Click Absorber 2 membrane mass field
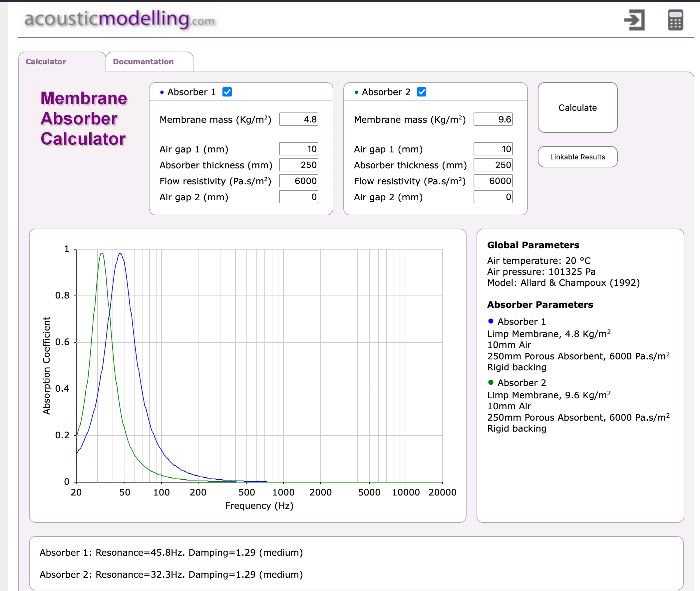This screenshot has height=591, width=700. [493, 119]
